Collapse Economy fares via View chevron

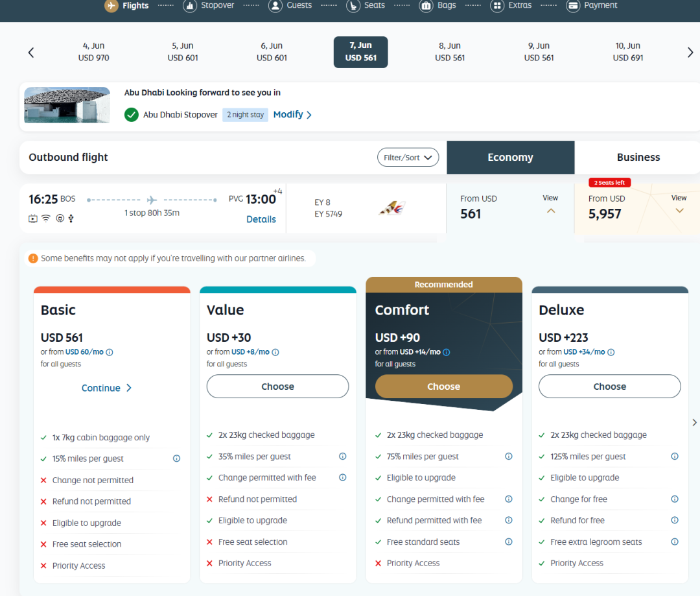pos(550,210)
